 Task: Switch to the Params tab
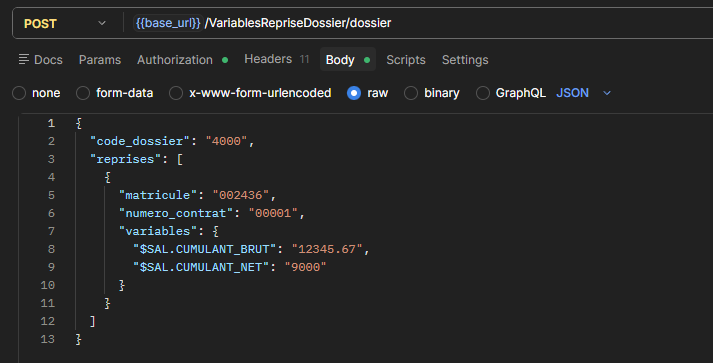(x=100, y=60)
